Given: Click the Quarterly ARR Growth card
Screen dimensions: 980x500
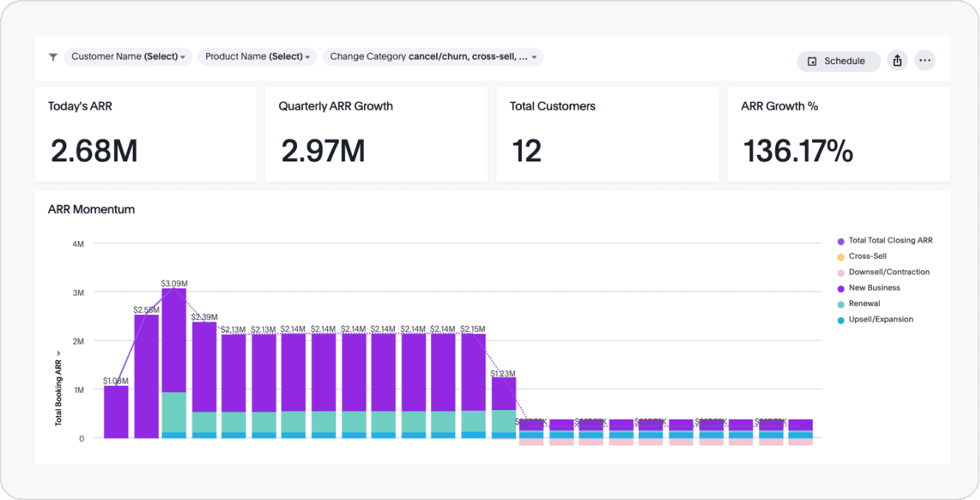Looking at the screenshot, I should point(376,135).
